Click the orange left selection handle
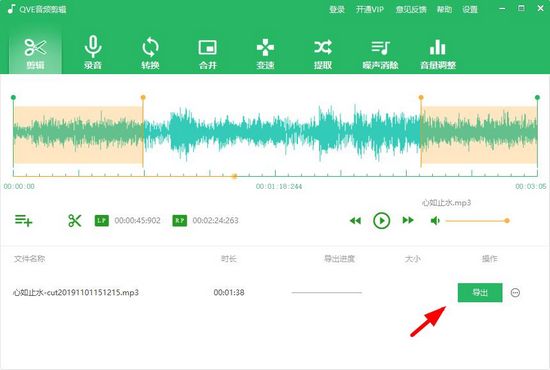 (143, 97)
